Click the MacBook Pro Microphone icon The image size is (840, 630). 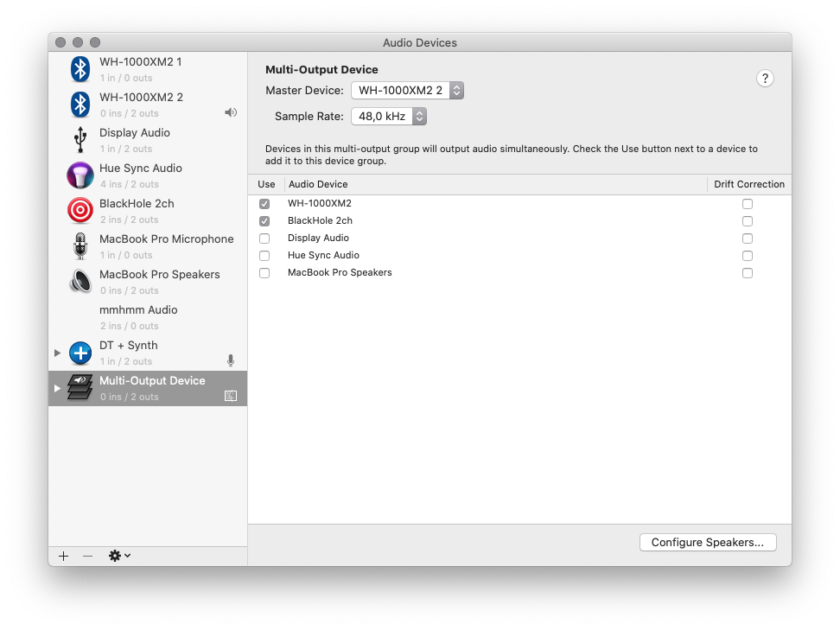(80, 246)
